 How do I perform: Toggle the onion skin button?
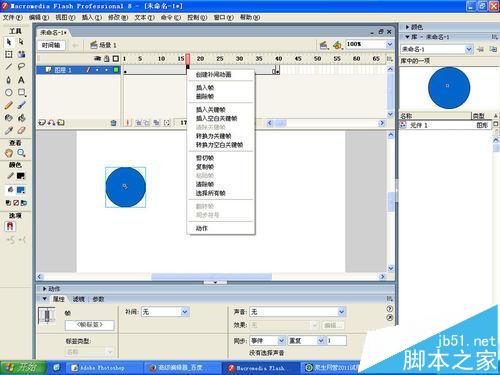(x=138, y=123)
